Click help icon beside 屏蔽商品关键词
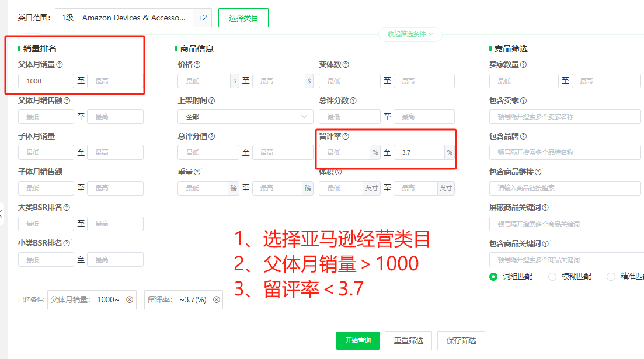 coord(545,208)
